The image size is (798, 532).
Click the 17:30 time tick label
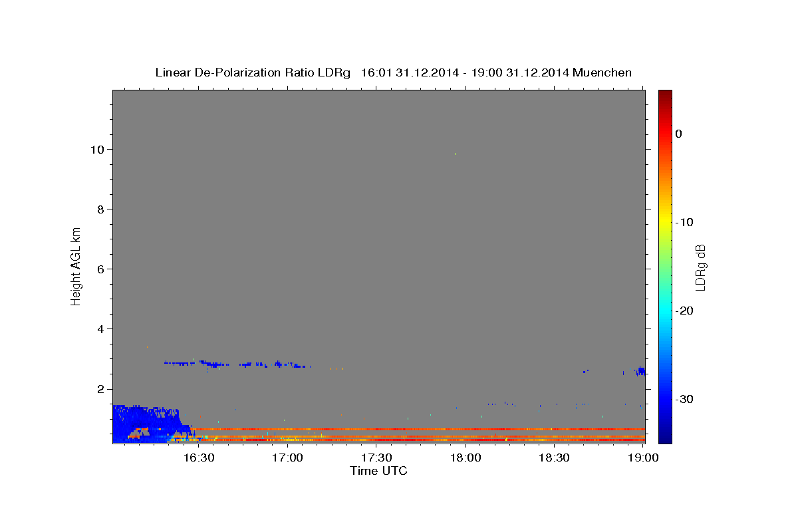[376, 458]
